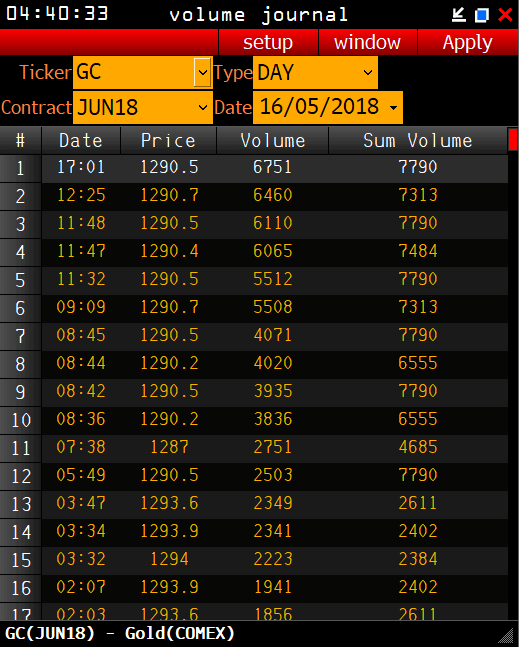Open the setup menu
Viewport: 519px width, 647px height.
coord(268,42)
